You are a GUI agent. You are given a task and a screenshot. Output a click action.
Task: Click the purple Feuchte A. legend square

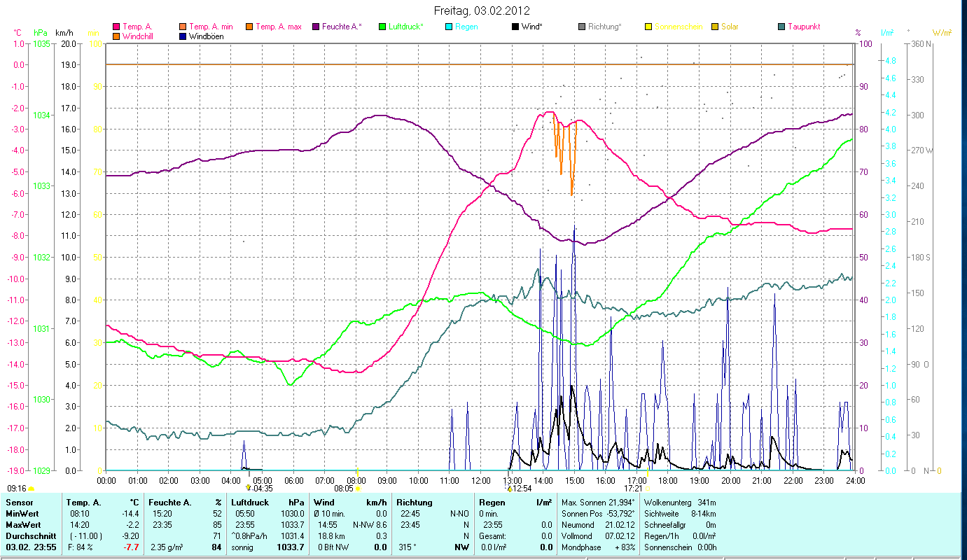315,27
